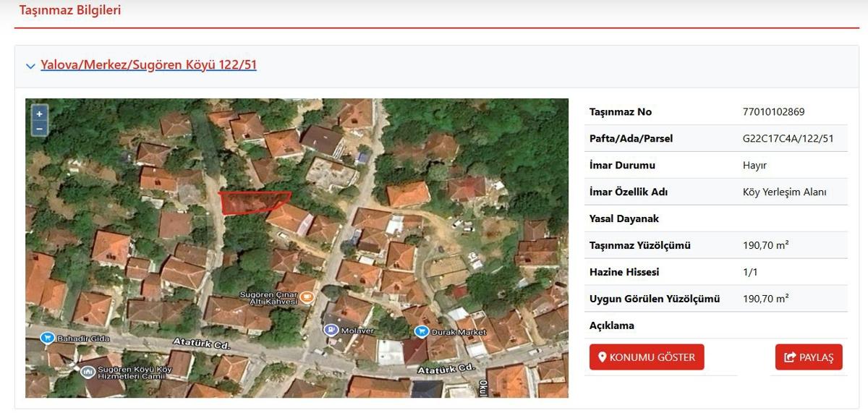The width and height of the screenshot is (868, 413).
Task: Click the Taşınmaz No value 77010102869
Action: point(773,112)
